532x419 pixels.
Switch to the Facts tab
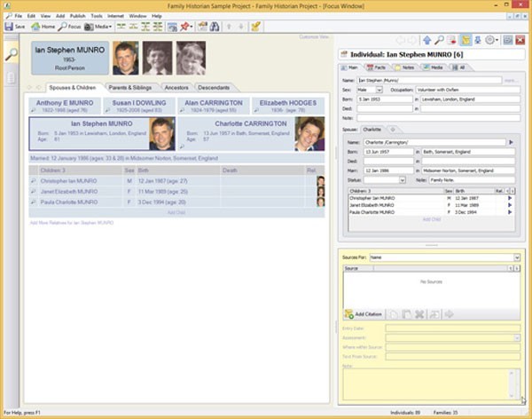click(x=378, y=67)
